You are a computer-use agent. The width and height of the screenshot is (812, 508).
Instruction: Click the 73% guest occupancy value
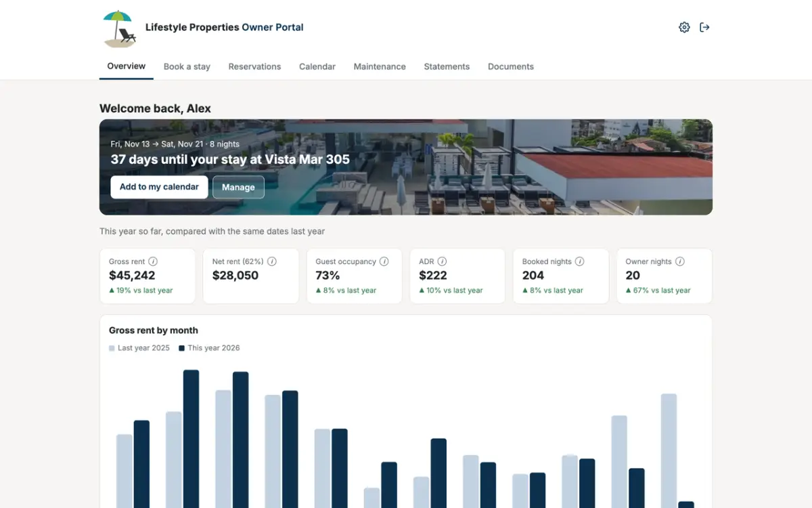pyautogui.click(x=328, y=276)
